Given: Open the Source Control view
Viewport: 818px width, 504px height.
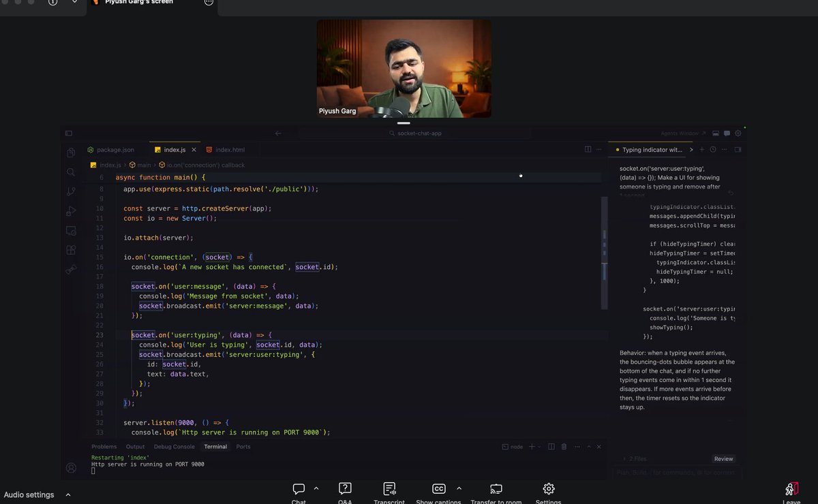Looking at the screenshot, I should point(71,191).
